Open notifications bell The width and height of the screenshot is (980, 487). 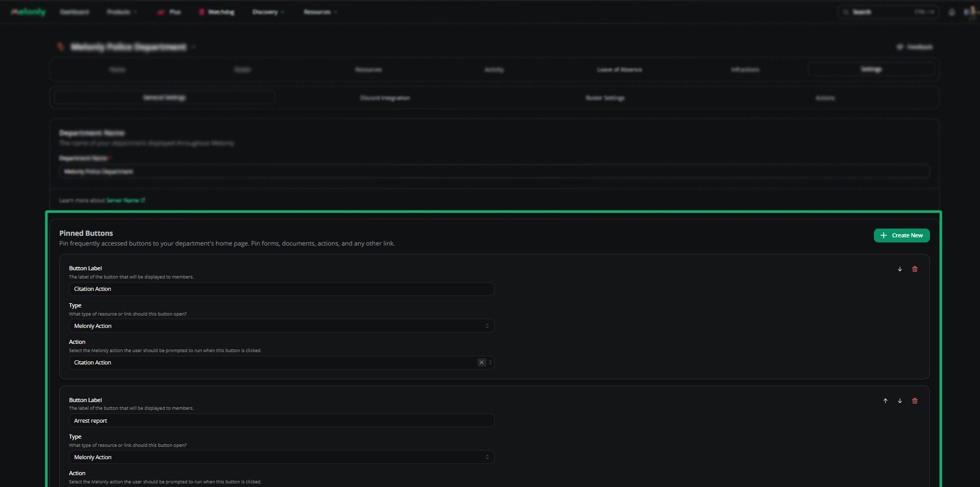[x=952, y=12]
